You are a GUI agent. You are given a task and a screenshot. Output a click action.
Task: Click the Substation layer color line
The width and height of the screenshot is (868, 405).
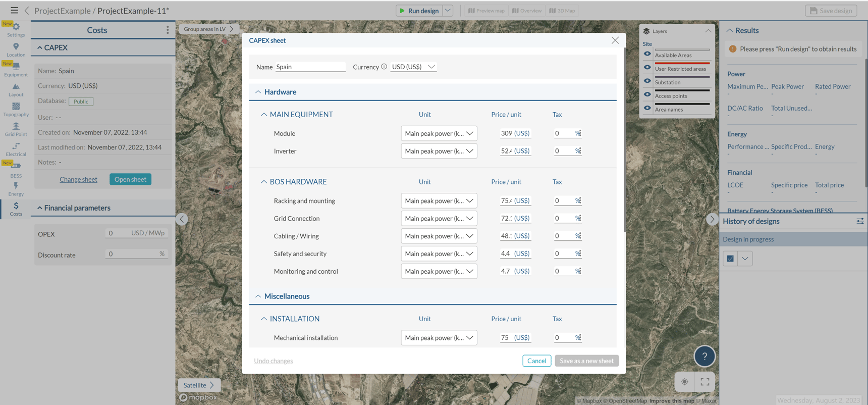coord(682,77)
